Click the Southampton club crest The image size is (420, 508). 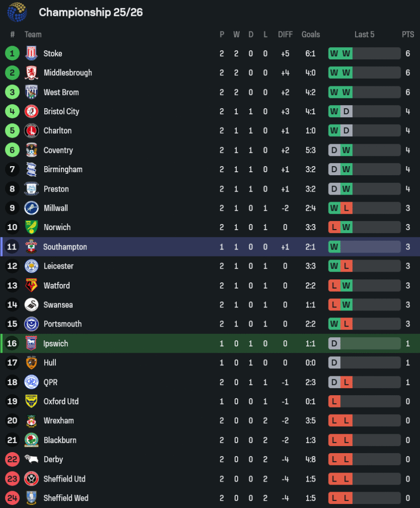[31, 247]
